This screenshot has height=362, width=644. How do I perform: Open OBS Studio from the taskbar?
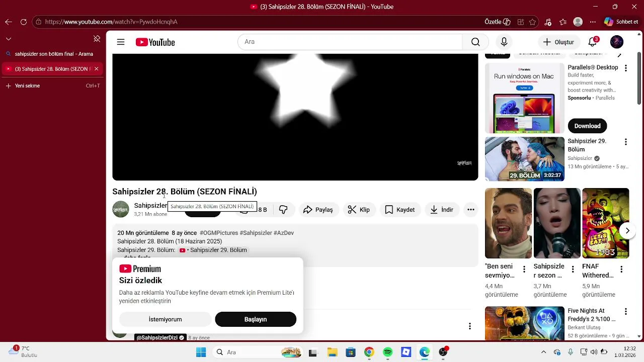pyautogui.click(x=443, y=352)
